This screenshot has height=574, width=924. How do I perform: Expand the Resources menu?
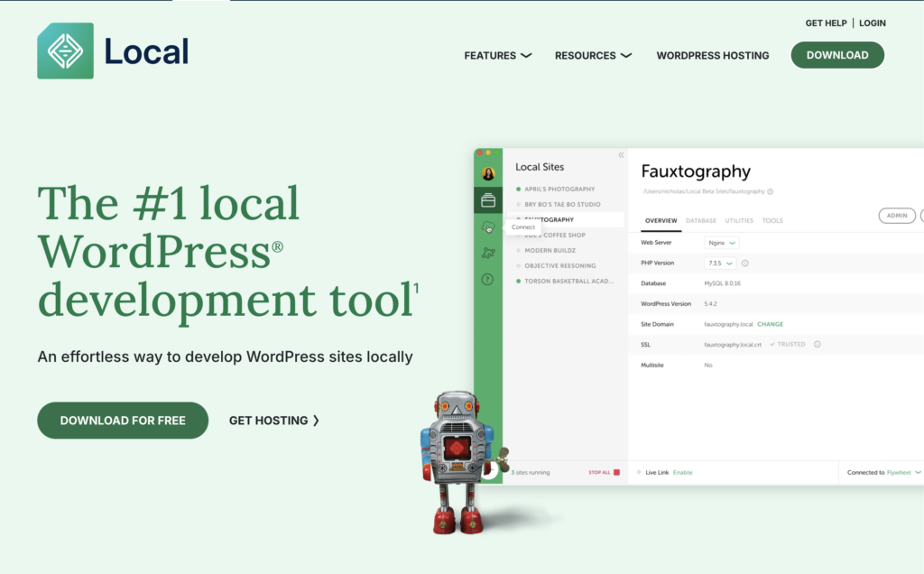(593, 55)
